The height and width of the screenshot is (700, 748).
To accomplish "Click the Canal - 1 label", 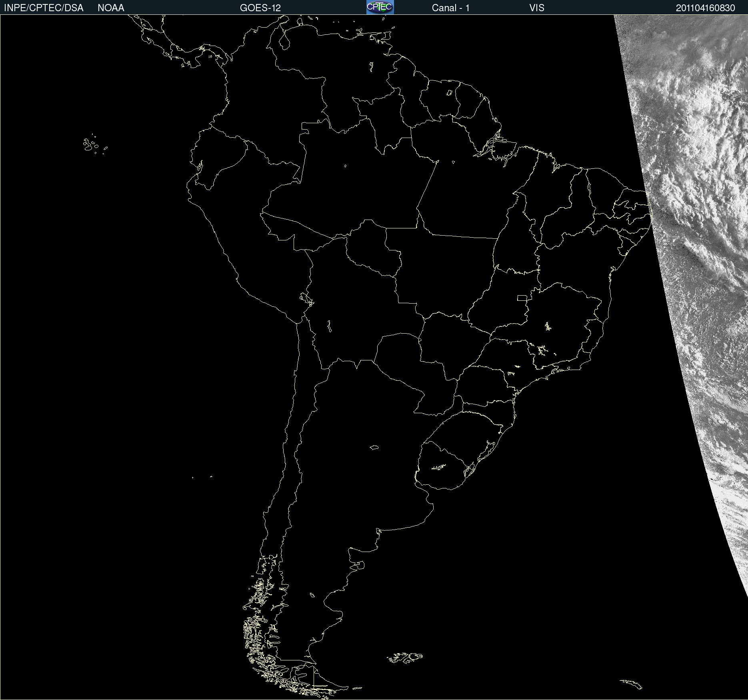I will coord(451,8).
